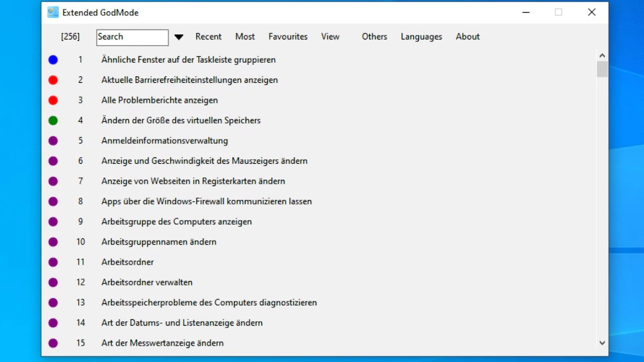The image size is (644, 362).
Task: Launch Anmeldeinformationsverwaltung entry
Action: [x=165, y=141]
